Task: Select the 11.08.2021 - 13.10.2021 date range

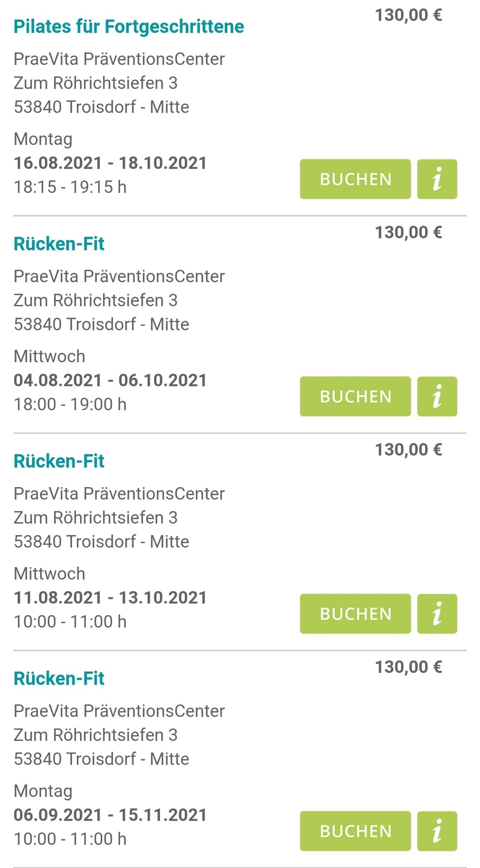Action: point(110,598)
